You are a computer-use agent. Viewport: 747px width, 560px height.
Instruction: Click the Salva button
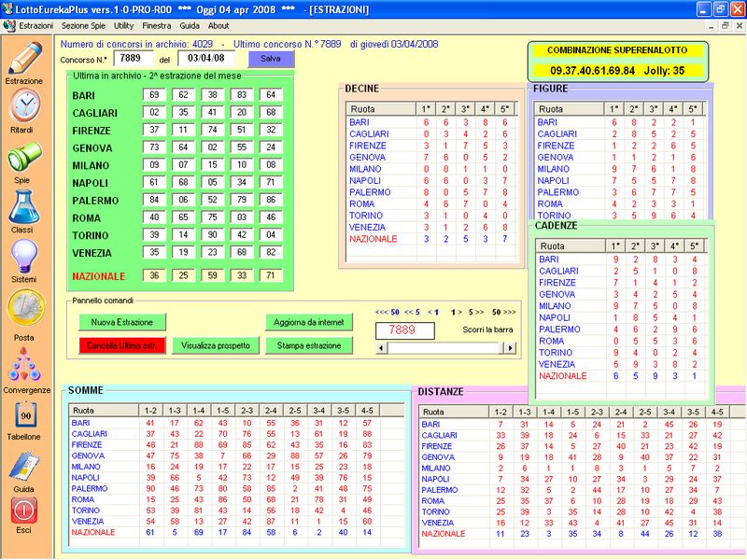click(271, 59)
